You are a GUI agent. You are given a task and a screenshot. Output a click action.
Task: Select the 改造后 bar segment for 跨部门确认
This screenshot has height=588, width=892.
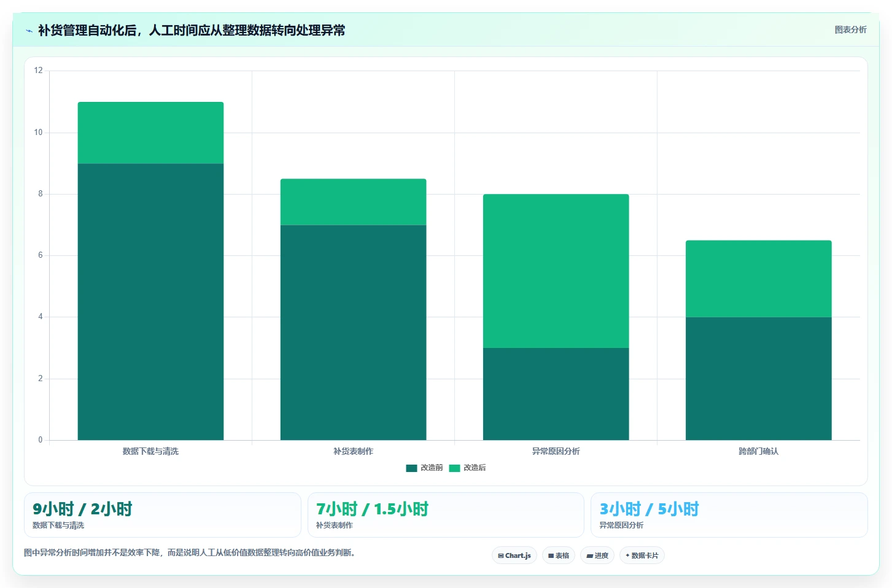758,279
